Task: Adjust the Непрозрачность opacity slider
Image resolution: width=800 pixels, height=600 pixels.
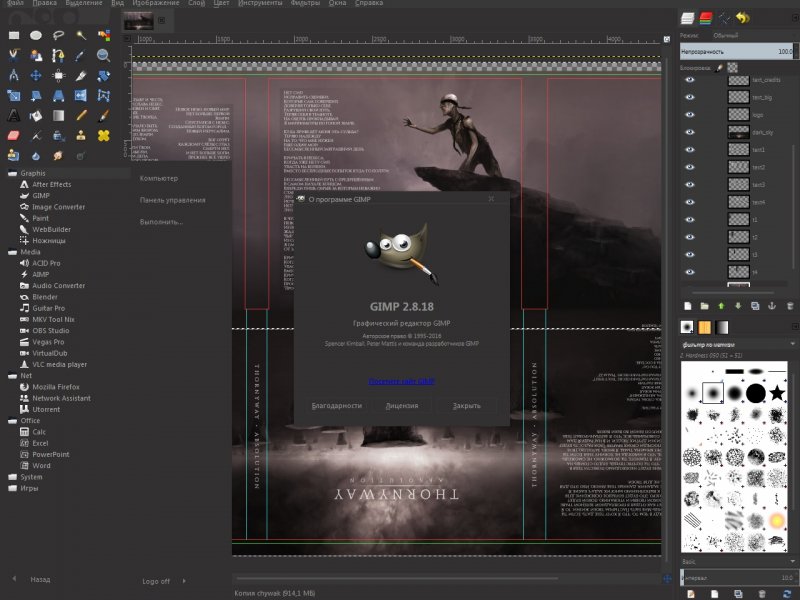Action: 737,52
